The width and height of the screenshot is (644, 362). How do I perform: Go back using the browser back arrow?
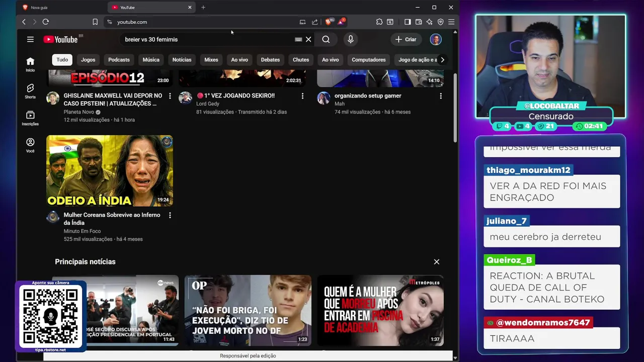[x=24, y=22]
